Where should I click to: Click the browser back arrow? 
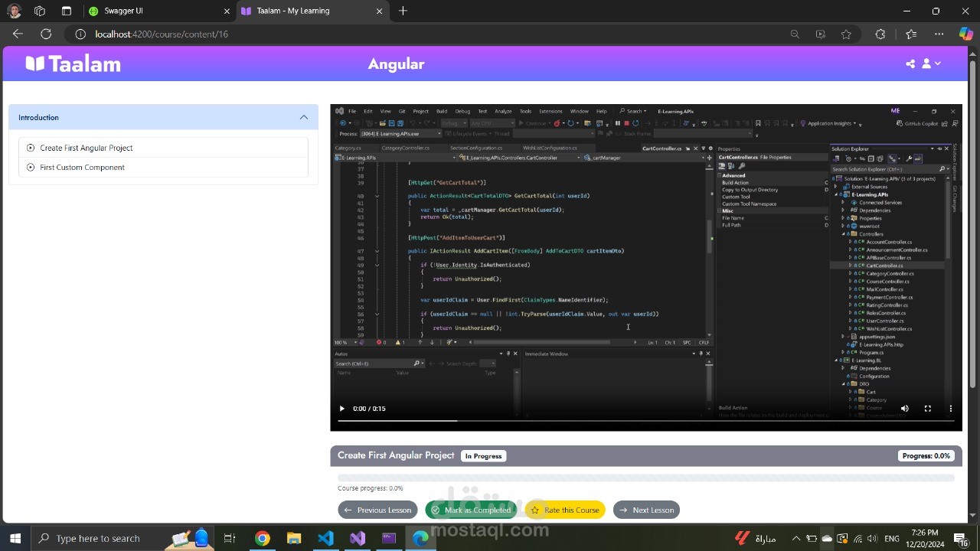tap(18, 34)
